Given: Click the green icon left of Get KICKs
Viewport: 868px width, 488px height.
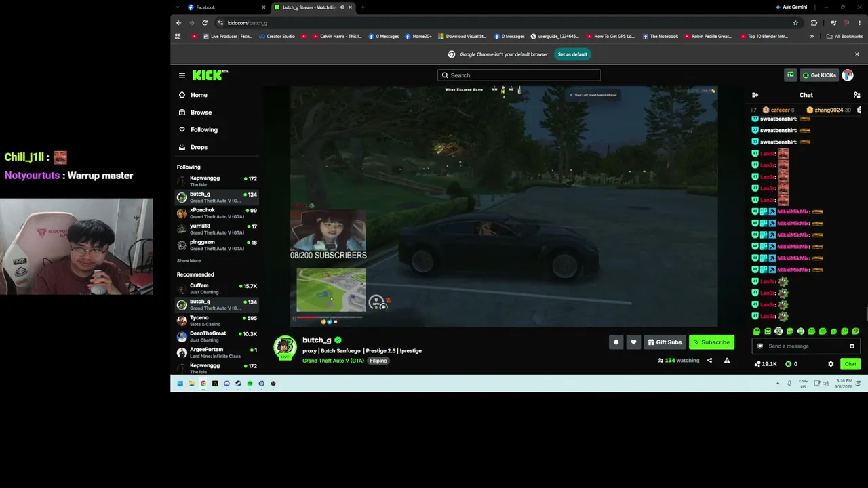Looking at the screenshot, I should (x=790, y=75).
